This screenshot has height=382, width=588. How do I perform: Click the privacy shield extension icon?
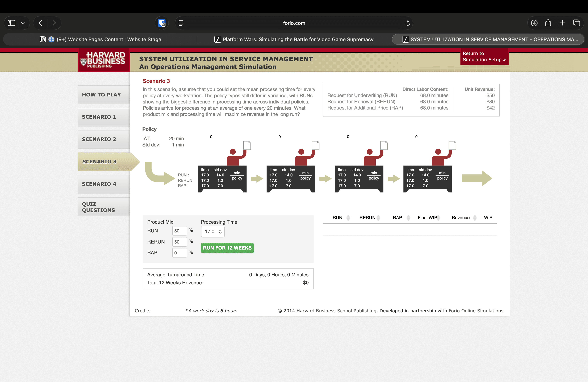162,23
